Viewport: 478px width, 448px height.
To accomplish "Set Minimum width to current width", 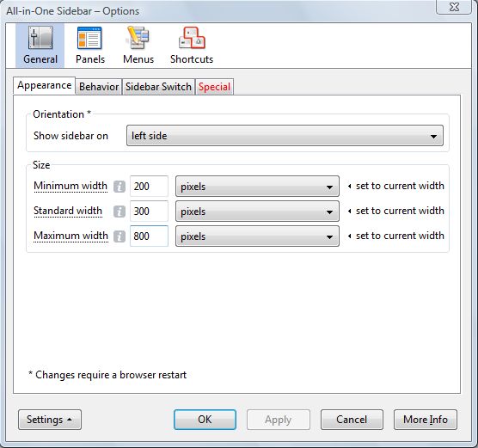I will 396,186.
